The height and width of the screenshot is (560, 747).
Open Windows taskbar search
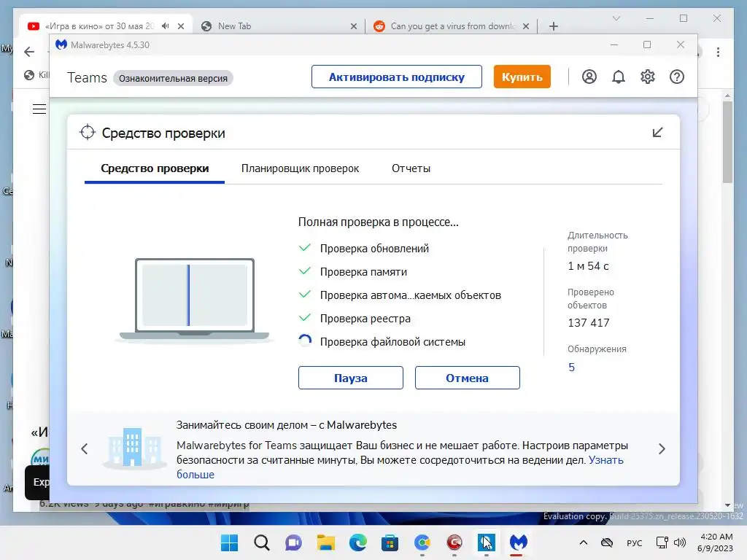[x=262, y=542]
